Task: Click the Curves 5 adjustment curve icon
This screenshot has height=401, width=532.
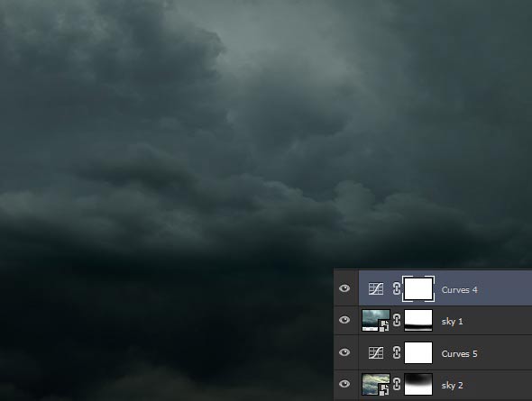Action: pyautogui.click(x=376, y=352)
